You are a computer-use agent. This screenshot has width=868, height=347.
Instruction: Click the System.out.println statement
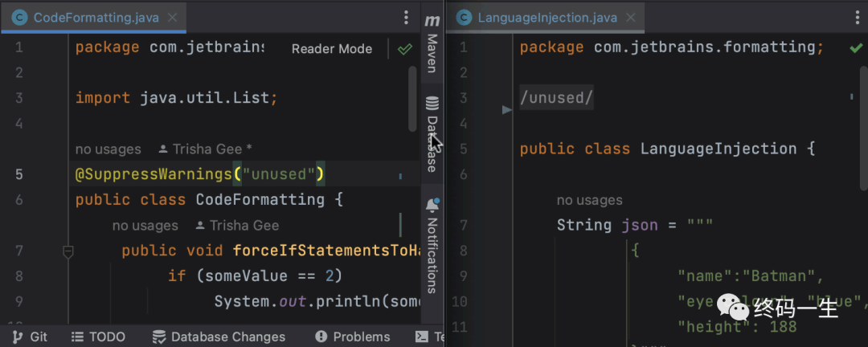click(x=317, y=301)
